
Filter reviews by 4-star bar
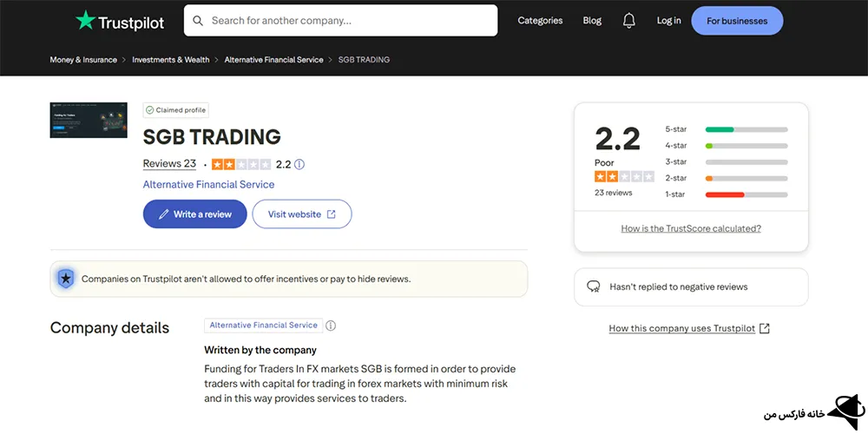click(x=746, y=146)
